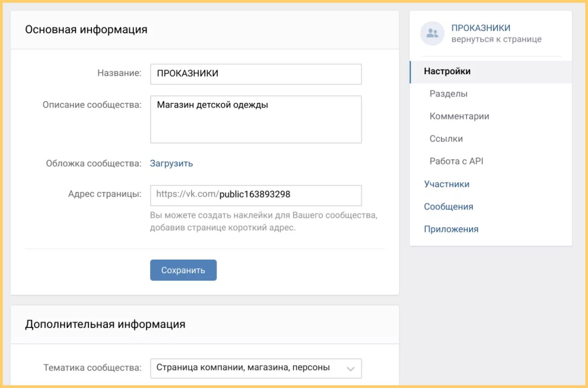Click the 'Название:' field label
This screenshot has width=588, height=388.
point(119,73)
